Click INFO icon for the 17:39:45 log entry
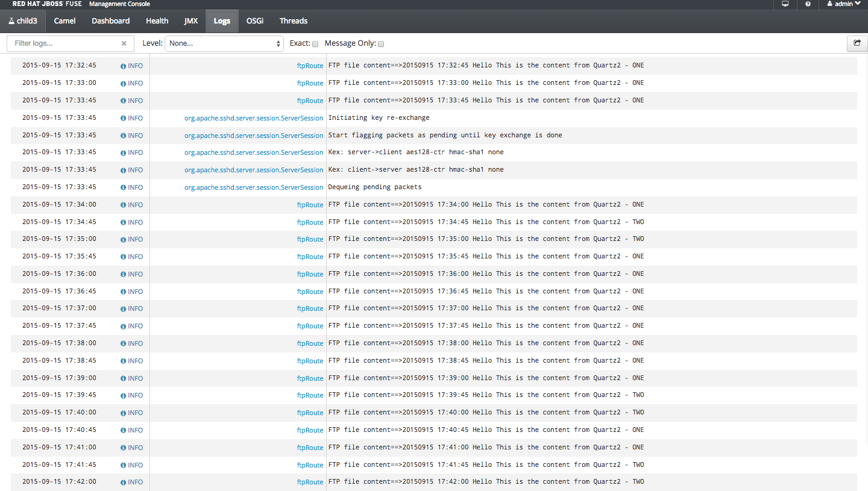The width and height of the screenshot is (868, 491). tap(124, 396)
